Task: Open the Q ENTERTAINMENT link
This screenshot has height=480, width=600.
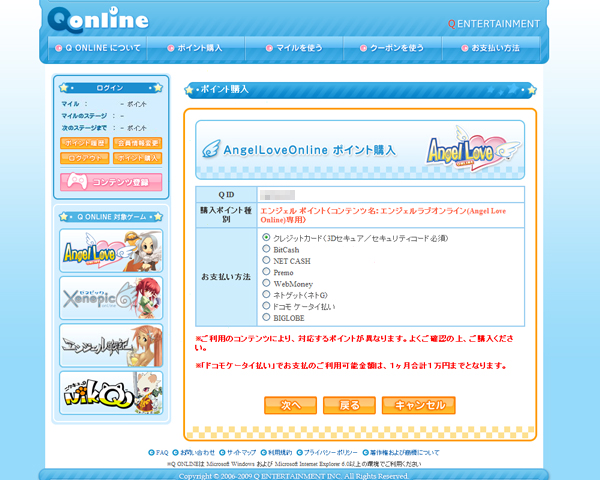Action: coord(494,24)
